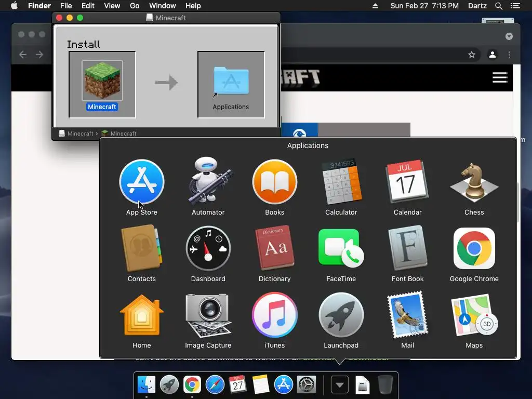Image resolution: width=532 pixels, height=399 pixels.
Task: Open the Help menu
Action: (x=193, y=6)
